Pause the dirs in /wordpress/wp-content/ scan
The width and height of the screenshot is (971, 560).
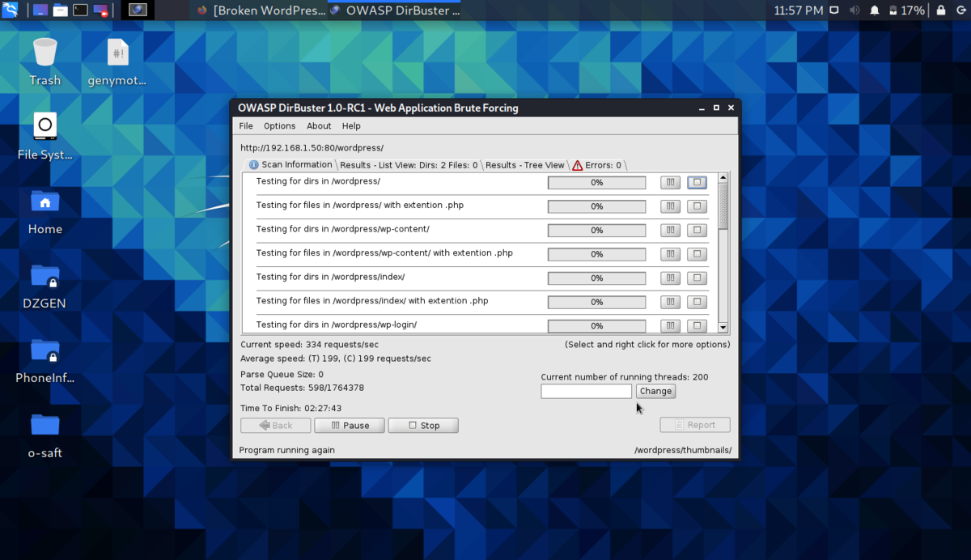click(670, 230)
